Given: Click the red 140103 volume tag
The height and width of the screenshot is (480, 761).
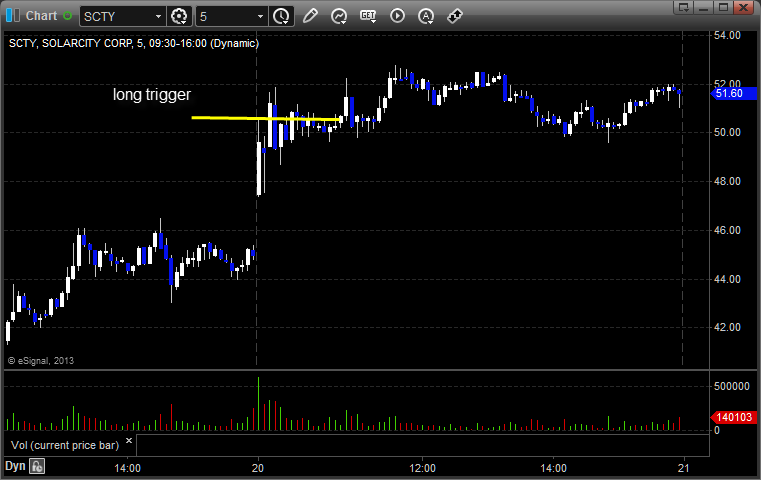Looking at the screenshot, I should [733, 417].
